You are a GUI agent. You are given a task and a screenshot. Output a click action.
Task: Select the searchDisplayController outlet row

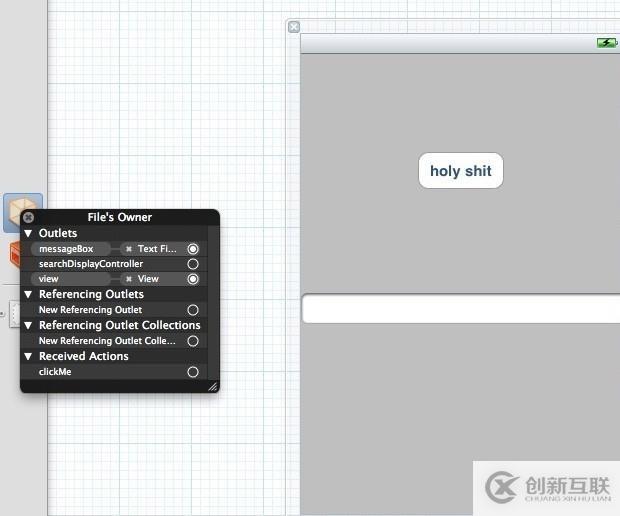click(114, 264)
